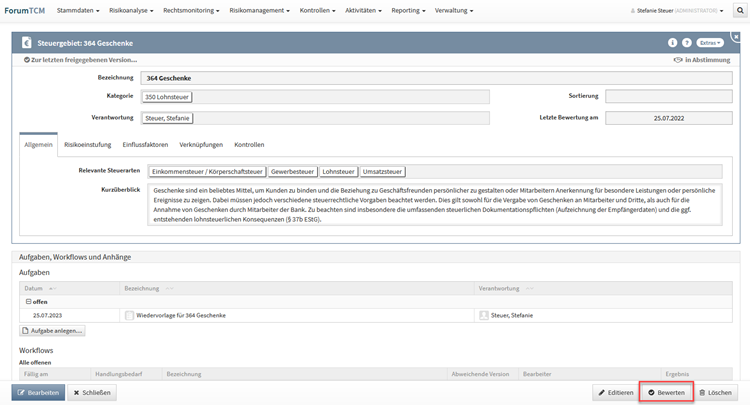This screenshot has width=750, height=405.
Task: Open the Extras dropdown
Action: [711, 43]
